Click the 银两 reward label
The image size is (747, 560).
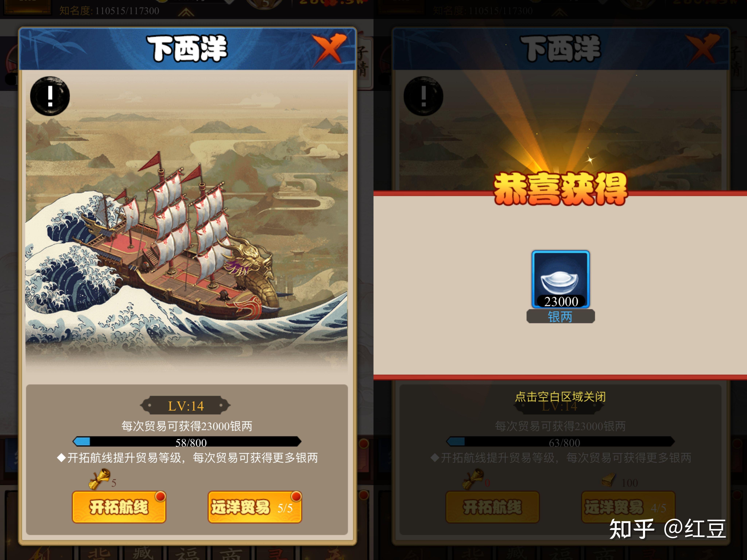[x=561, y=317]
